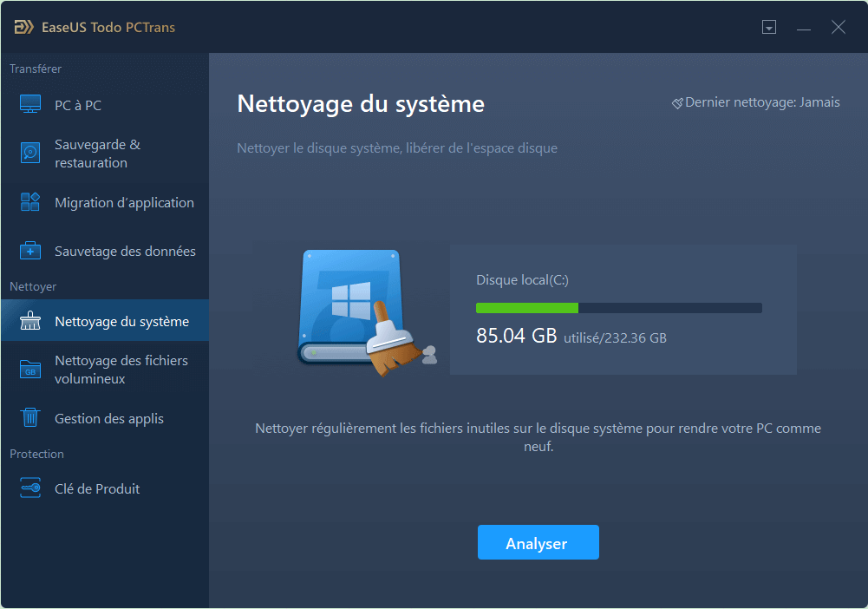
Task: Open Nettoyage des fichiers volumineux
Action: [121, 370]
